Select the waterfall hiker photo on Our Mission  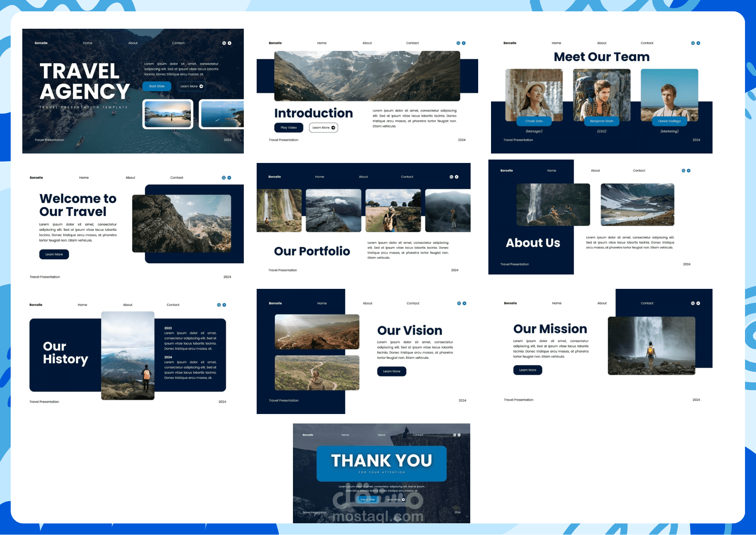click(x=652, y=346)
